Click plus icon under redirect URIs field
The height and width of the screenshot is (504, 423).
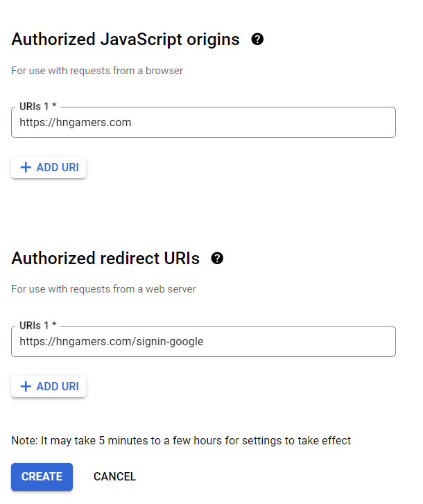coord(26,386)
